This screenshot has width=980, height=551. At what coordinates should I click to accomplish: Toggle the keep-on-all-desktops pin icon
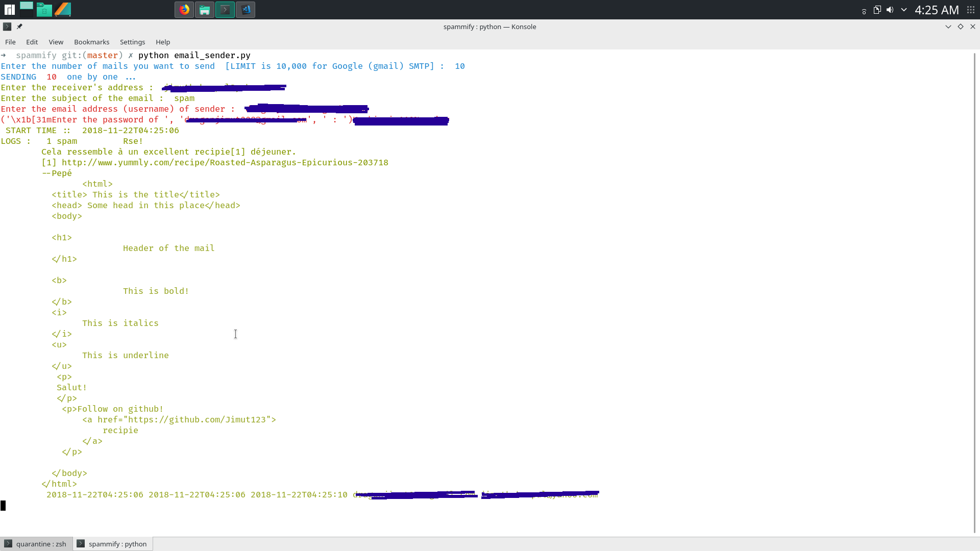click(x=19, y=27)
